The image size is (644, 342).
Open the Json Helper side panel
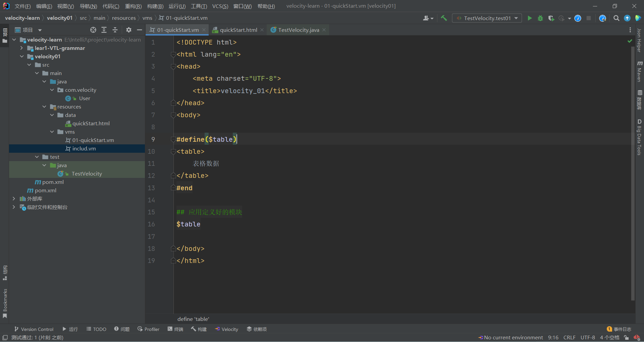click(639, 40)
